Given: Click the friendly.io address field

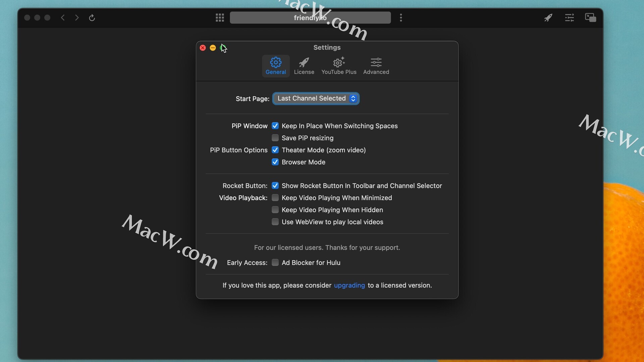Looking at the screenshot, I should pos(310,17).
